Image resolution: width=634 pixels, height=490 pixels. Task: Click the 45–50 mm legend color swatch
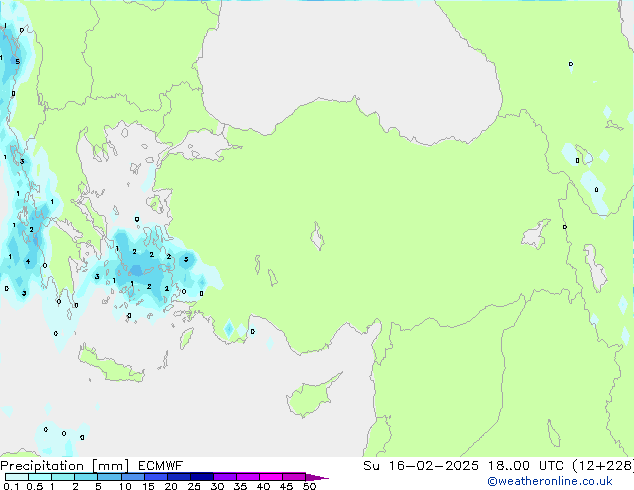[294, 477]
